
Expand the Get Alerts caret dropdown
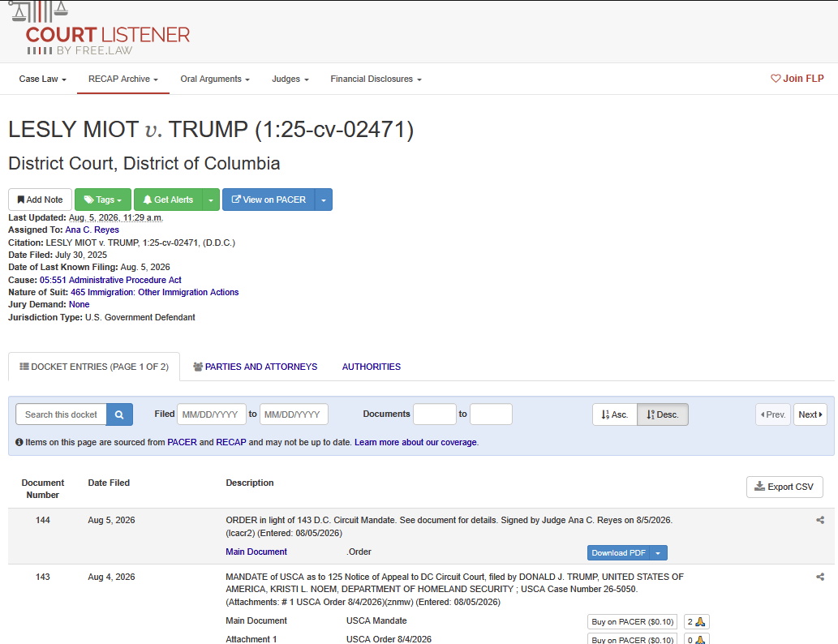211,200
